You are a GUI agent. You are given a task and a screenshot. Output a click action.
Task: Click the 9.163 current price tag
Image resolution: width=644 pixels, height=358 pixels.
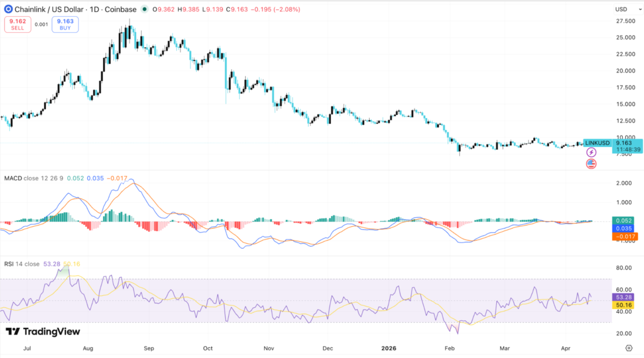[x=624, y=143]
